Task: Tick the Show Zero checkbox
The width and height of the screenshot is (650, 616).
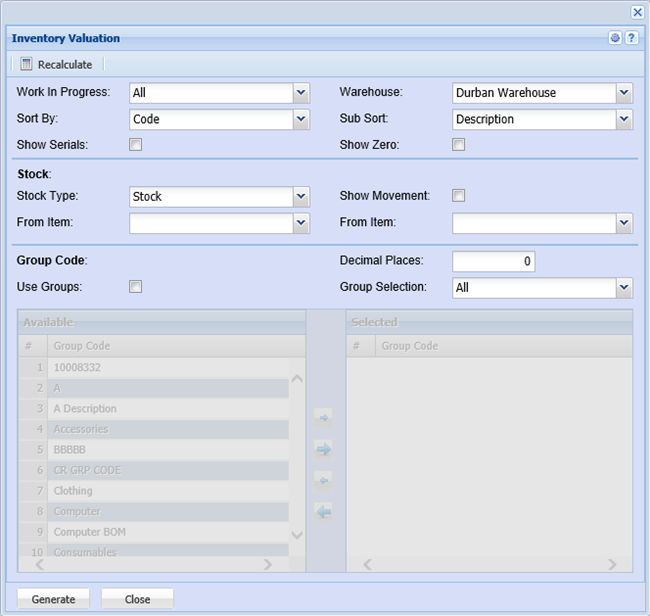Action: click(x=459, y=145)
